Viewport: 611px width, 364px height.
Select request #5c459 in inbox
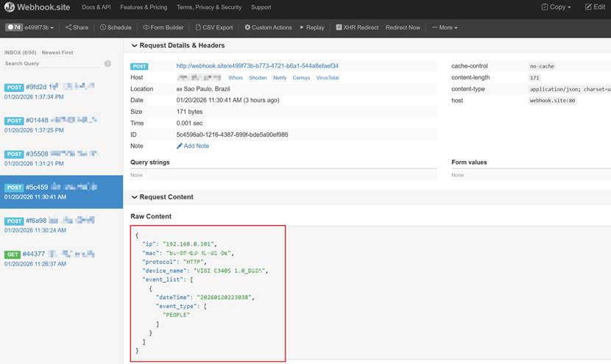[61, 192]
